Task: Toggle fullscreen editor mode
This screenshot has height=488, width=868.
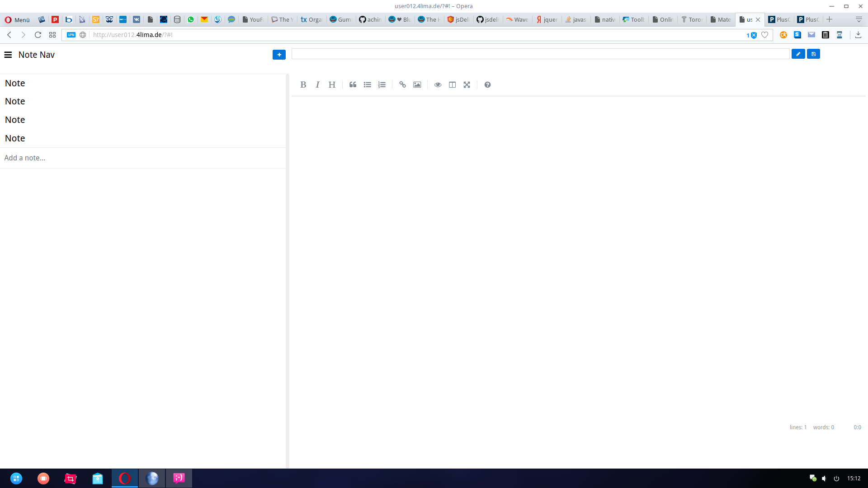Action: [x=467, y=84]
